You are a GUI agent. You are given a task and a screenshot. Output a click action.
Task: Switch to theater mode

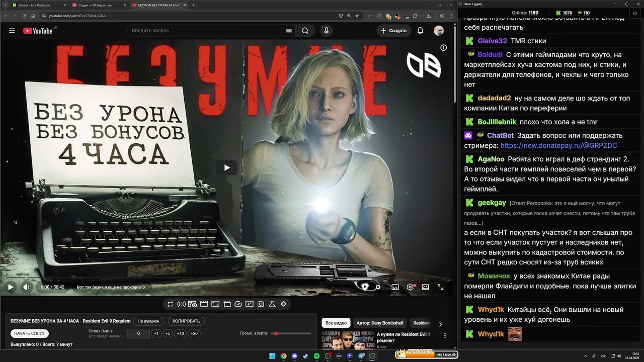[x=425, y=287]
